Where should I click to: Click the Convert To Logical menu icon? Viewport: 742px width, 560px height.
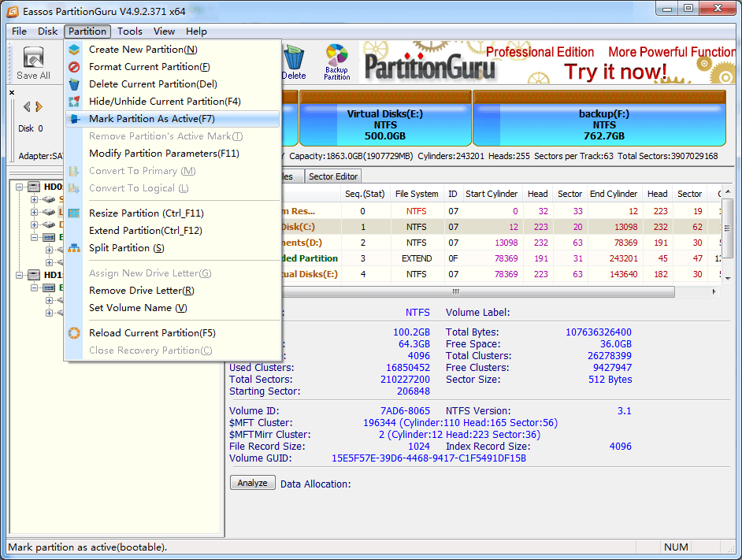(x=74, y=188)
